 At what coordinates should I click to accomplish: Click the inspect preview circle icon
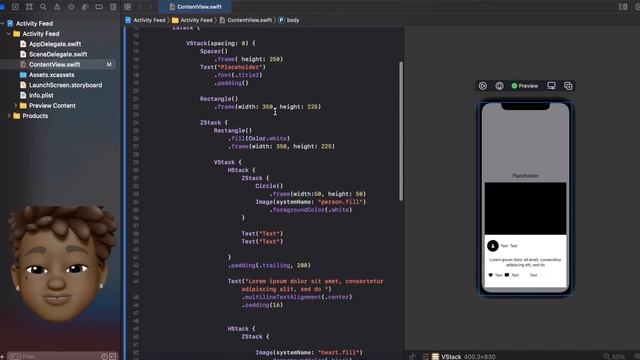click(499, 86)
